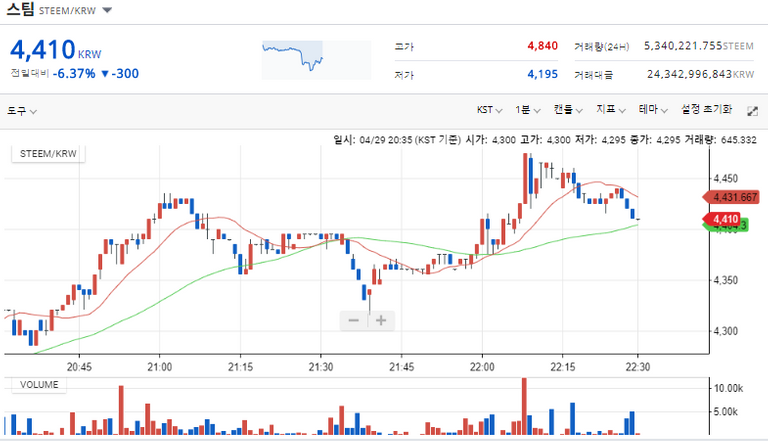Click the 5.00k volume axis label
This screenshot has width=768, height=441.
(x=725, y=412)
